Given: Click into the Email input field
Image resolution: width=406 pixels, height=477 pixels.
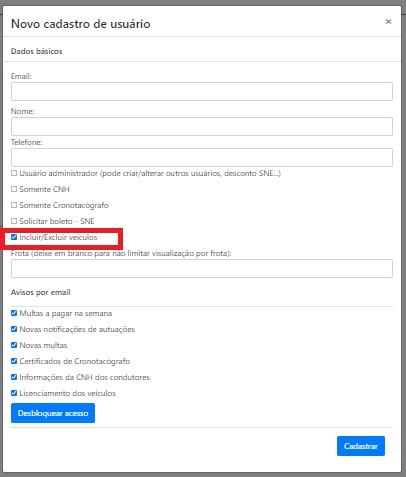Looking at the screenshot, I should [202, 91].
